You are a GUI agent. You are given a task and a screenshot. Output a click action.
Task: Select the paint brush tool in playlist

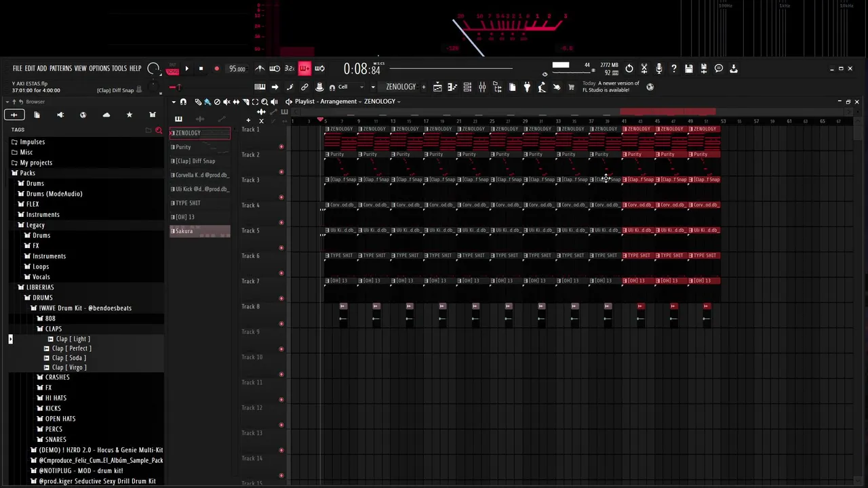click(208, 102)
